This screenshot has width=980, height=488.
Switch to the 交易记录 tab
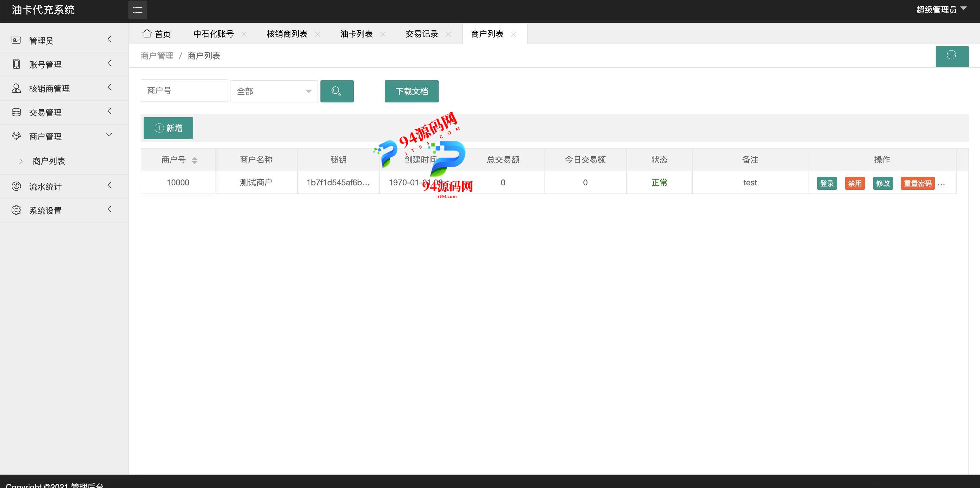click(422, 34)
